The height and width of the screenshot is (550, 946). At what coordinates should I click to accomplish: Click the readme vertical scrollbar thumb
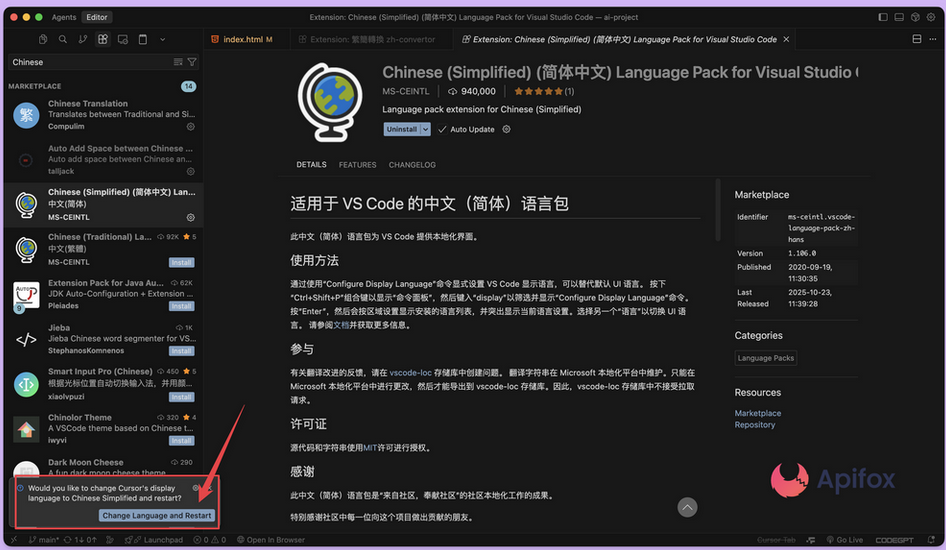(x=717, y=210)
